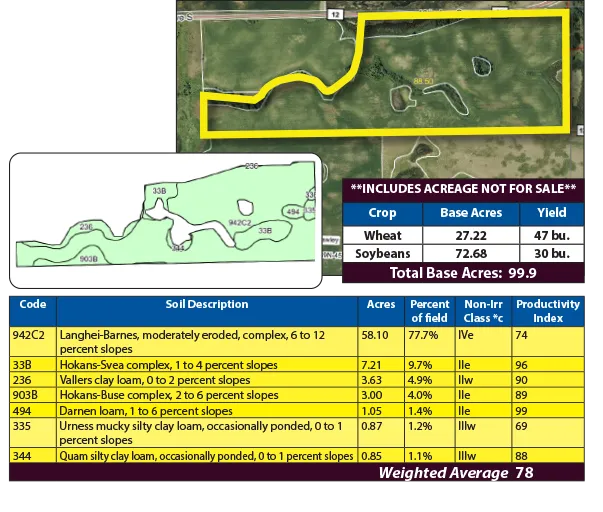
Task: Click the 942C2 label on soil map
Action: pyautogui.click(x=239, y=222)
